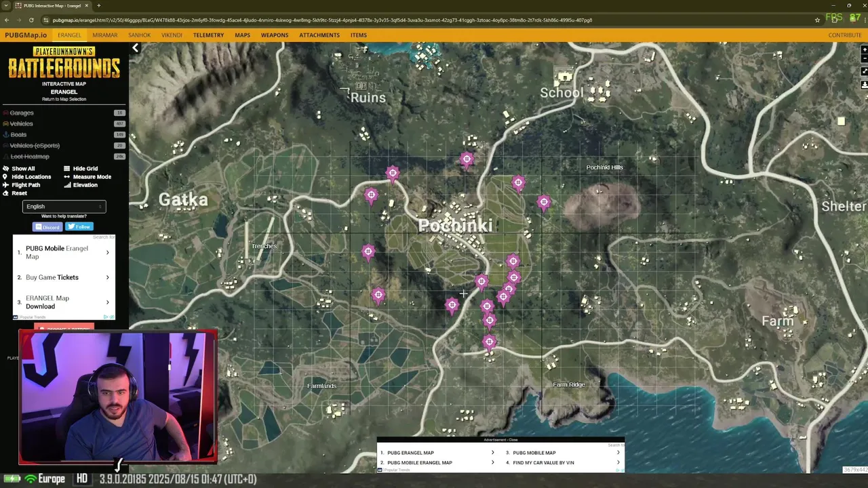Image resolution: width=868 pixels, height=488 pixels.
Task: Switch to the VIKENDI map tab
Action: pyautogui.click(x=172, y=35)
